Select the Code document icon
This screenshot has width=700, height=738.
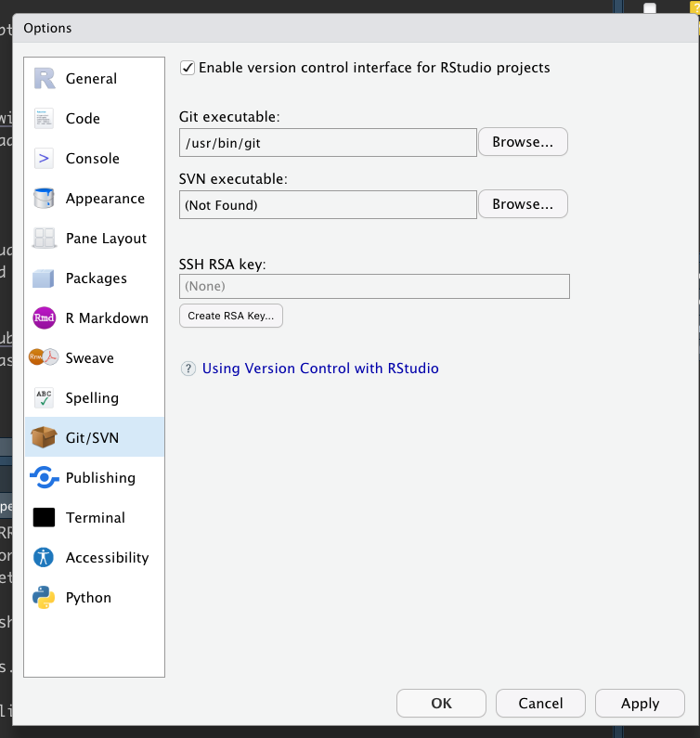pyautogui.click(x=44, y=119)
